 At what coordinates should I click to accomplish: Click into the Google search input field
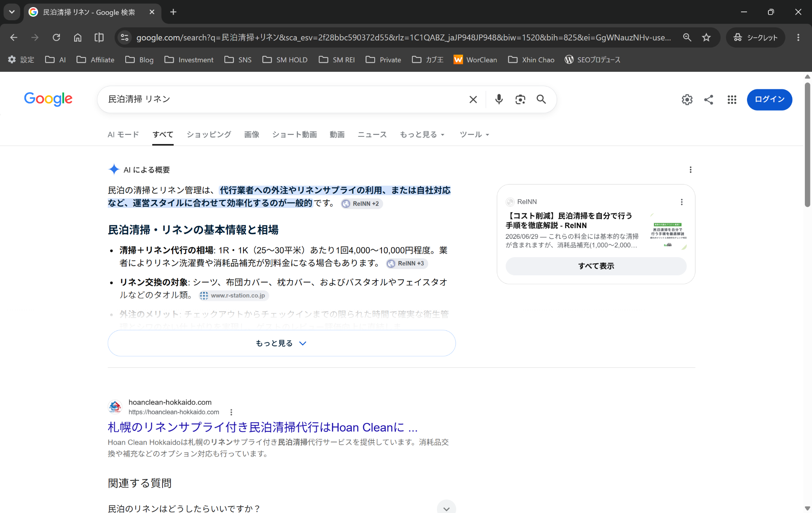(x=285, y=99)
